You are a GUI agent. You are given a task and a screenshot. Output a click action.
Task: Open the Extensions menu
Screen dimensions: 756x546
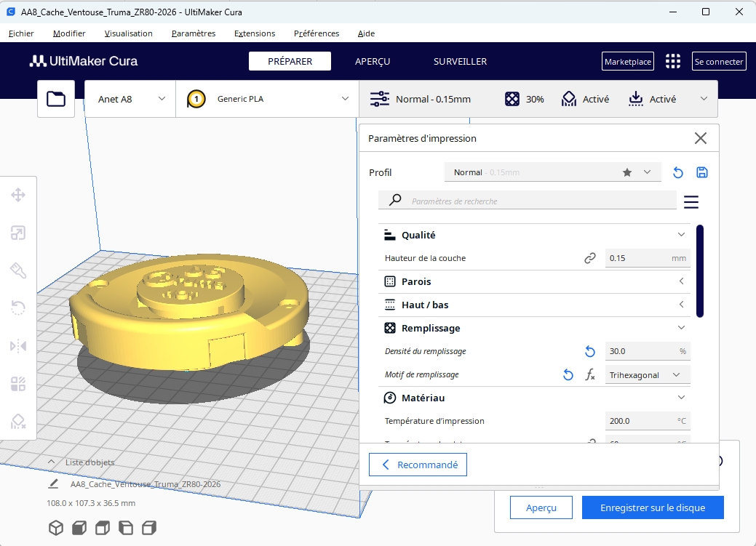[x=255, y=33]
